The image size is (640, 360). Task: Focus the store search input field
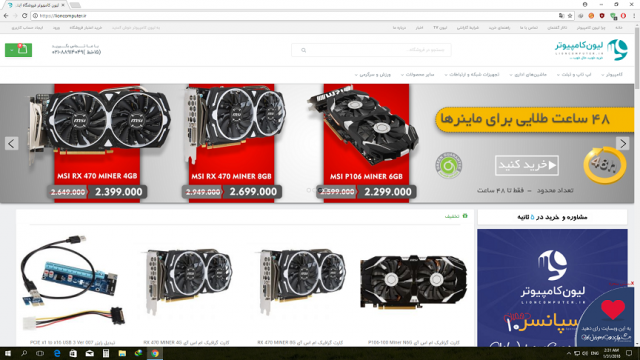pyautogui.click(x=371, y=50)
